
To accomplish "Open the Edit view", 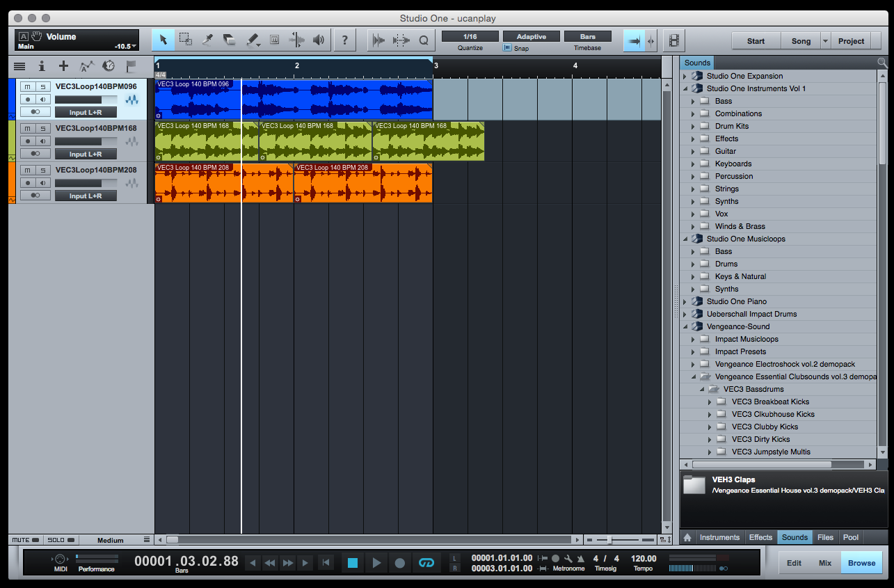I will click(794, 563).
